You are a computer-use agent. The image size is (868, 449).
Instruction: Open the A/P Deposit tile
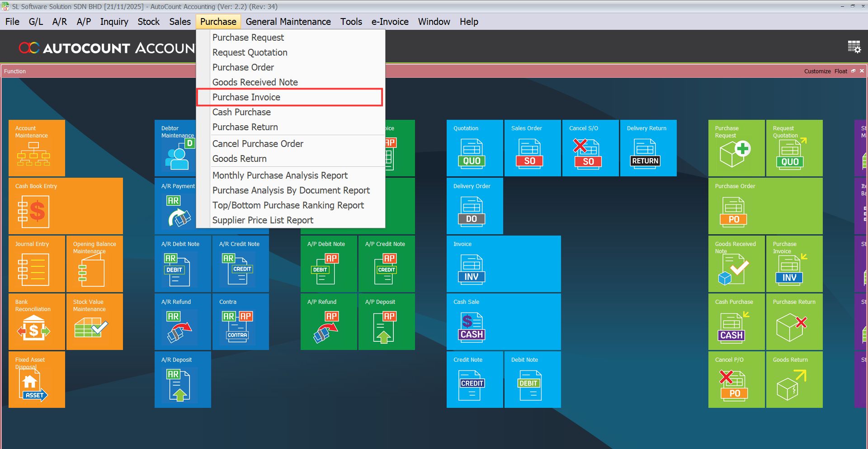point(386,321)
